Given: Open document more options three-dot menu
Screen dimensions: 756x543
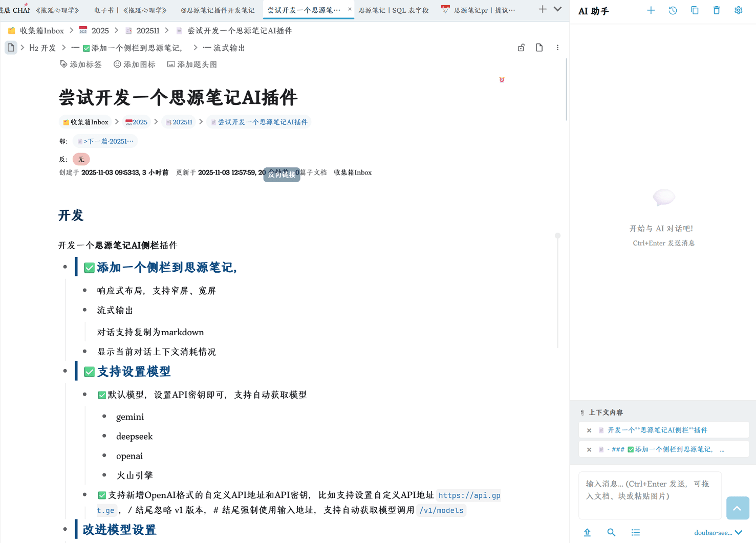Looking at the screenshot, I should [x=557, y=48].
